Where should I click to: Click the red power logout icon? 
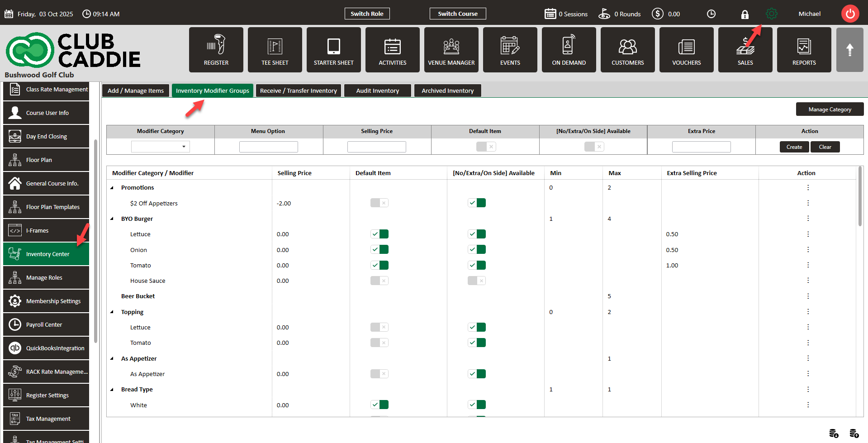(850, 14)
